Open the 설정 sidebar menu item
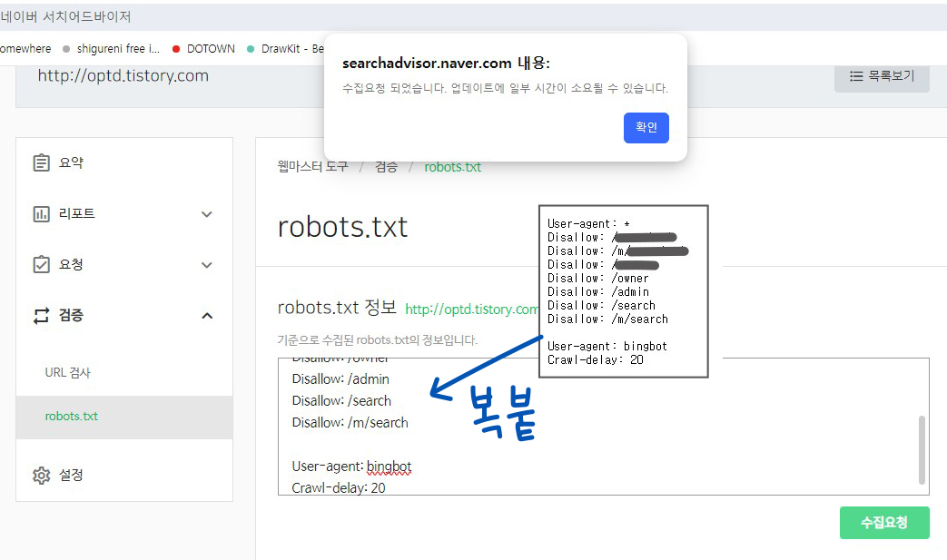 click(124, 476)
